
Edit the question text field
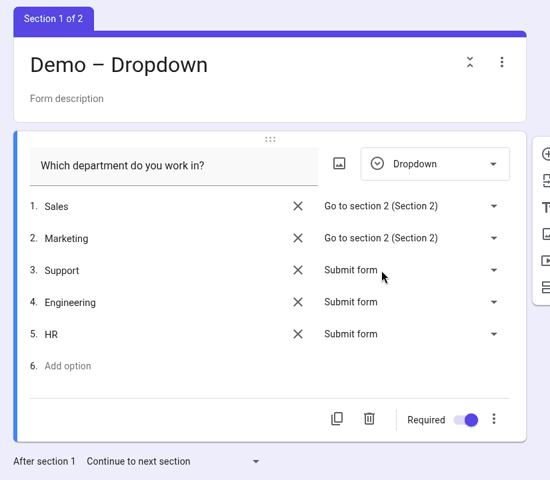click(x=174, y=166)
